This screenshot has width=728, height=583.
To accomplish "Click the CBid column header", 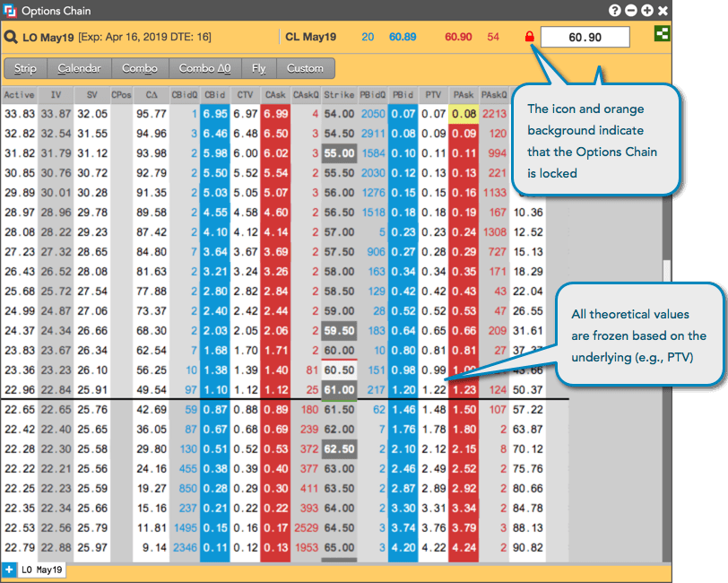I will click(215, 95).
